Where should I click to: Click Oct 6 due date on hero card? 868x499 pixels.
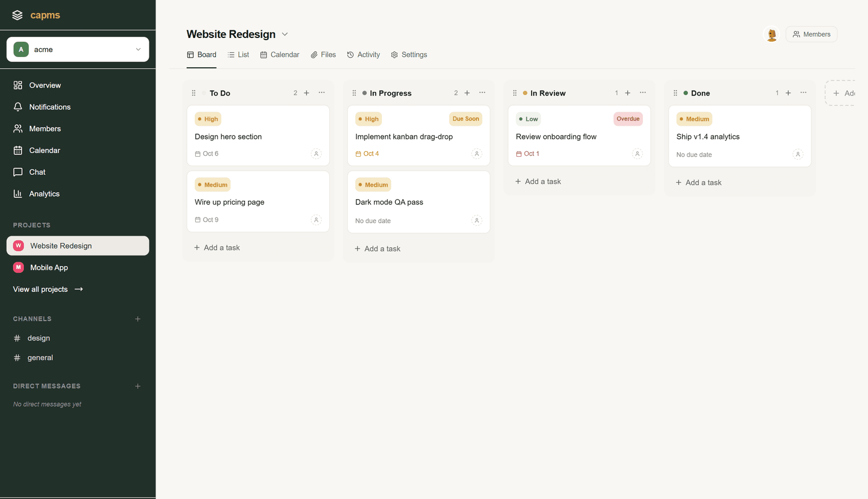[x=207, y=154]
